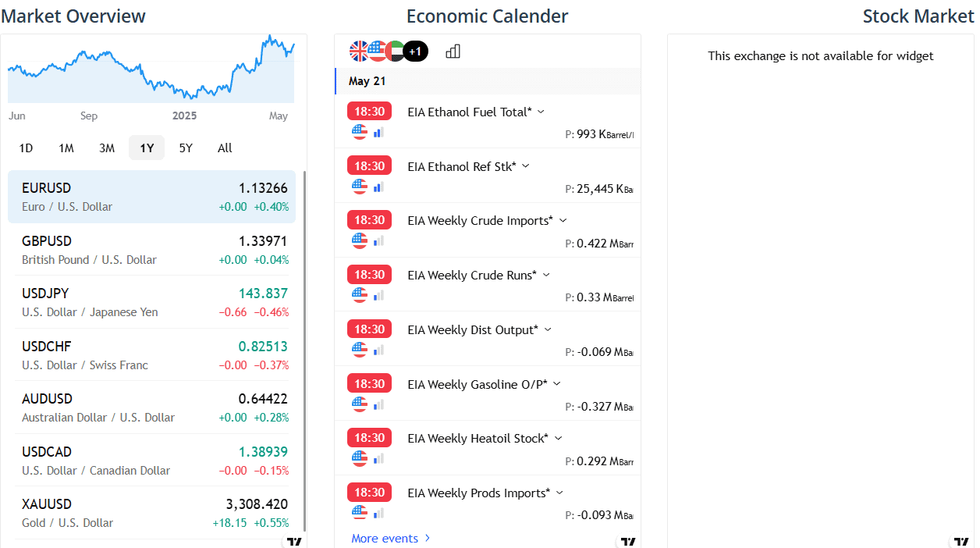Viewport: 980px width, 548px height.
Task: Click US flag under EIA Ethanol Fuel Total
Action: pyautogui.click(x=359, y=132)
